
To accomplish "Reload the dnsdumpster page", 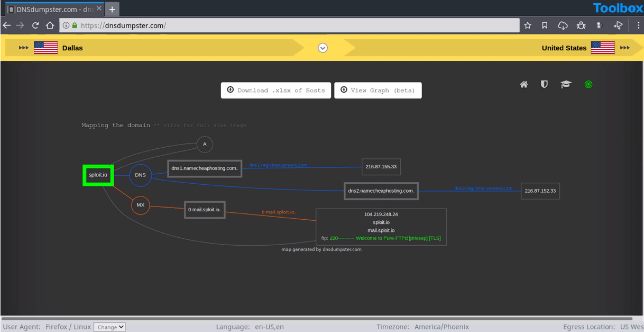I will (35, 25).
